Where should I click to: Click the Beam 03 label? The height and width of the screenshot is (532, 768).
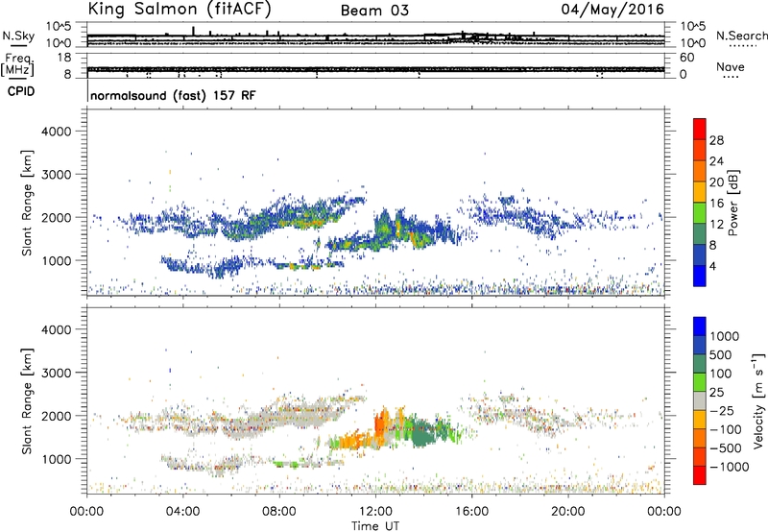click(x=374, y=11)
